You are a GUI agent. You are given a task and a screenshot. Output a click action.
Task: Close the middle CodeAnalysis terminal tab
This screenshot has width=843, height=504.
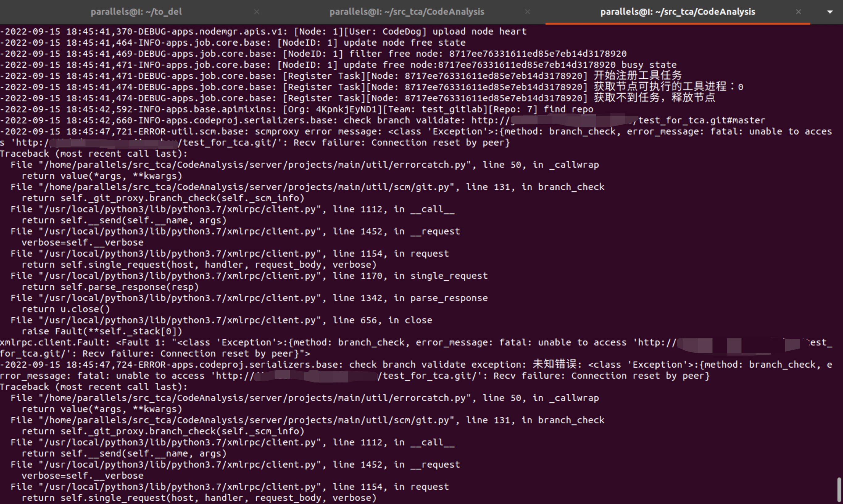click(x=527, y=12)
